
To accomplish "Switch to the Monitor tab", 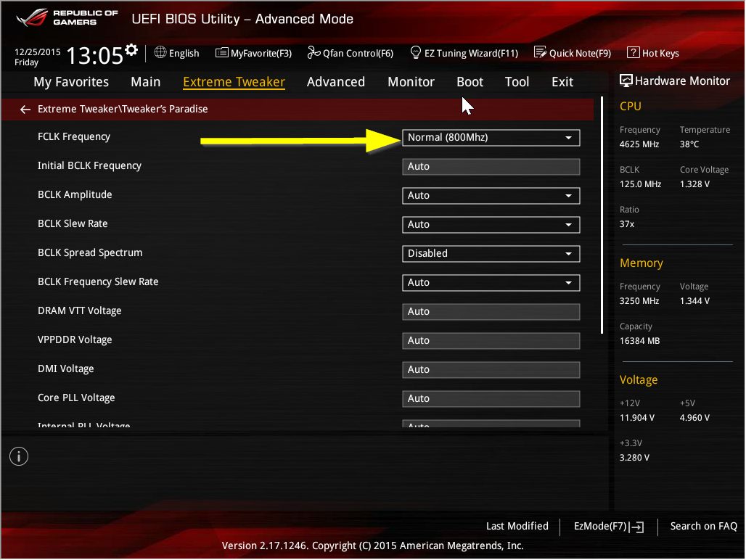I will click(x=411, y=82).
